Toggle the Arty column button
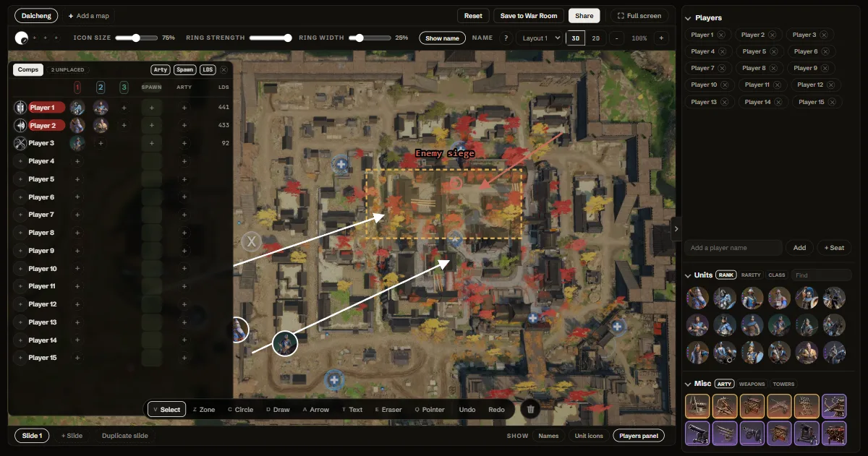868x456 pixels. [161, 70]
